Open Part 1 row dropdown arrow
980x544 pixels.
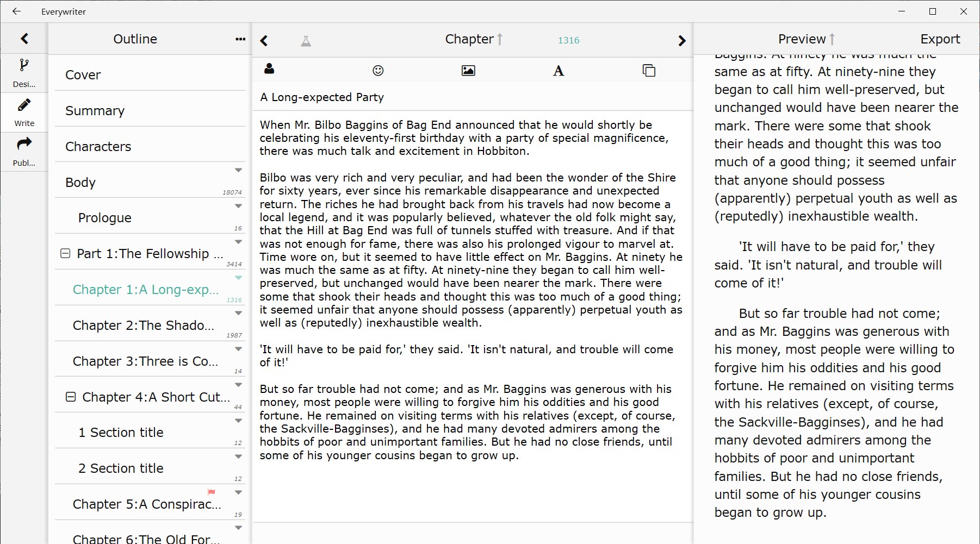coord(238,242)
